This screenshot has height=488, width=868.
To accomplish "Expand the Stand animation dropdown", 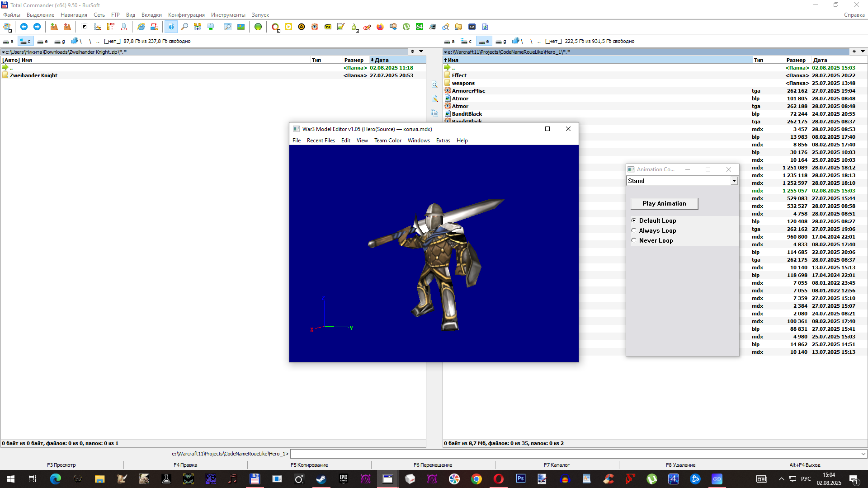I will click(x=734, y=181).
